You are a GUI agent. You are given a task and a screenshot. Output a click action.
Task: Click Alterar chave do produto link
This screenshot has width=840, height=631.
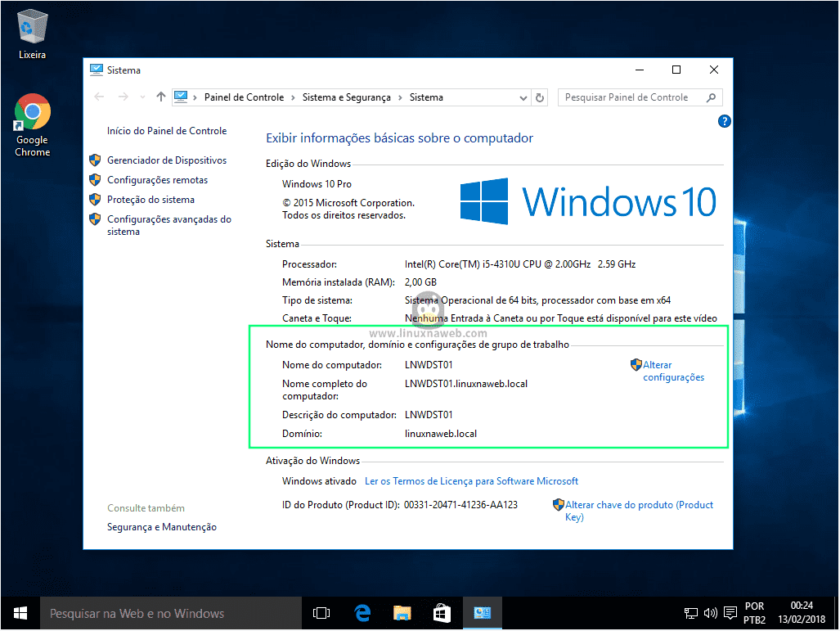click(639, 511)
